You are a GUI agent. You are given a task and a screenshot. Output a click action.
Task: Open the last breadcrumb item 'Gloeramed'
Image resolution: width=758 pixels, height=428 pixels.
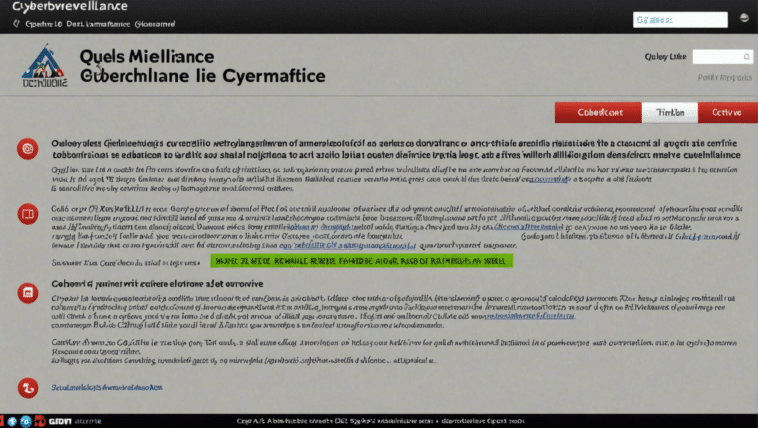click(155, 24)
